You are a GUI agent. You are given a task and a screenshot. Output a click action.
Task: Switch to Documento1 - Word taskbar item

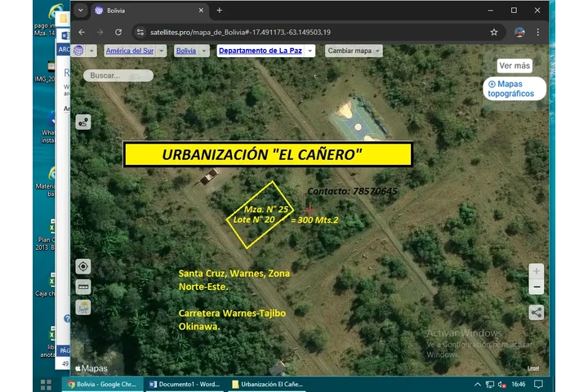(x=185, y=384)
